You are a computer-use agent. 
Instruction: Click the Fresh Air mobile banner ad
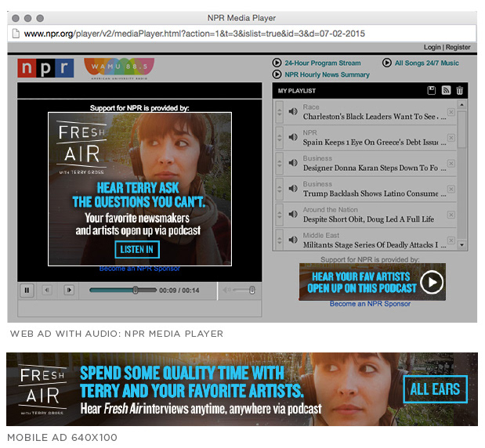pyautogui.click(x=242, y=389)
